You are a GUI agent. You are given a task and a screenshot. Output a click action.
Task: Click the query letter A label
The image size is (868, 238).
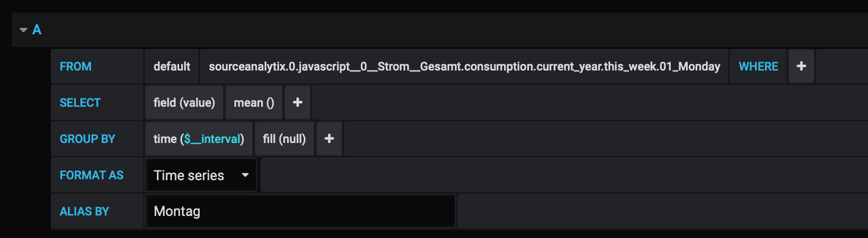(37, 30)
